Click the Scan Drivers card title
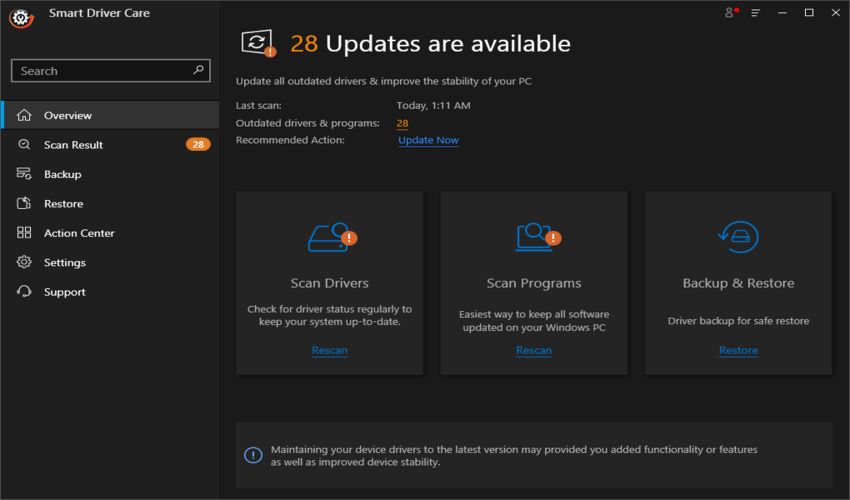This screenshot has width=850, height=500. click(330, 283)
